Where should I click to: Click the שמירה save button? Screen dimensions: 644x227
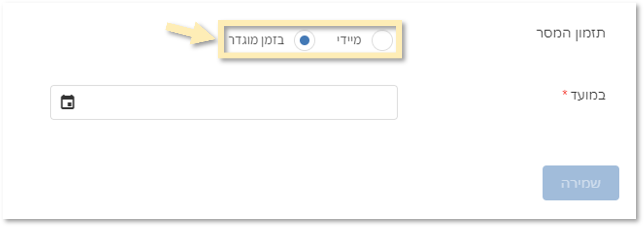581,183
